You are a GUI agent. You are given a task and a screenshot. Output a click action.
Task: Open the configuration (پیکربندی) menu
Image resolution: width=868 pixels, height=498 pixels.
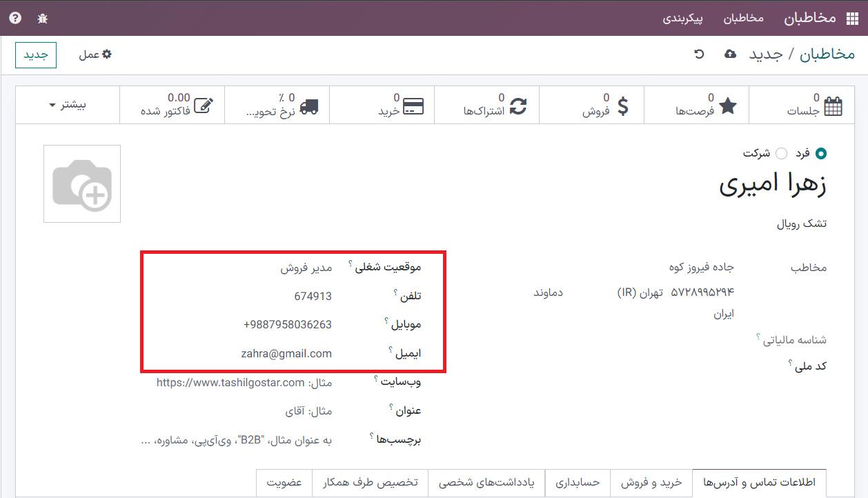pos(682,18)
